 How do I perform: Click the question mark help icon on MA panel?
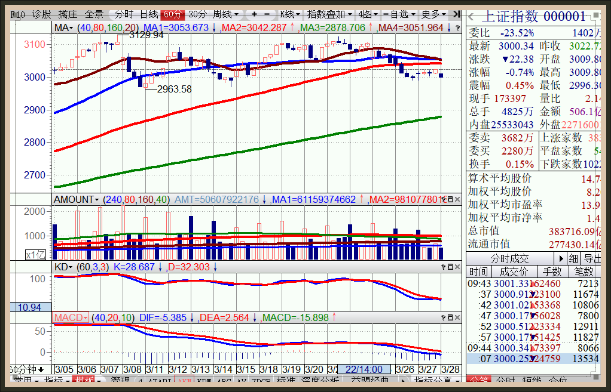click(457, 28)
